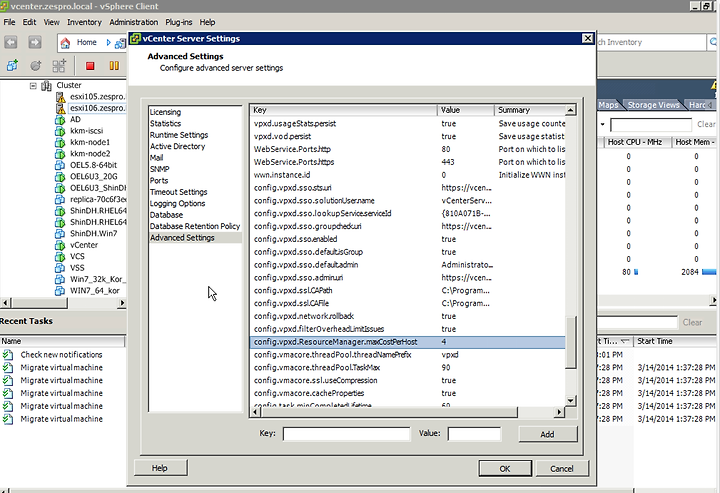Select Licensing in settings list
Screen dimensions: 720x493
(x=165, y=112)
